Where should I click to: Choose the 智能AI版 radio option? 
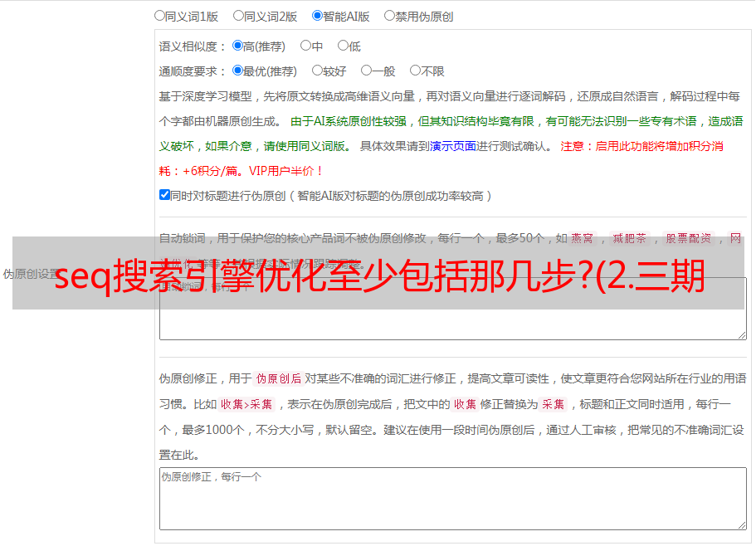point(317,16)
